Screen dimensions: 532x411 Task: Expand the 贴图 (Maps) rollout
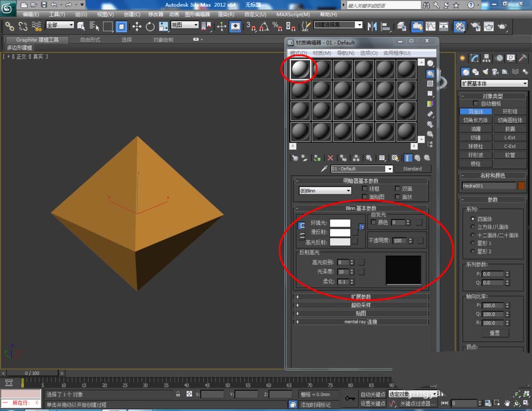click(x=361, y=313)
